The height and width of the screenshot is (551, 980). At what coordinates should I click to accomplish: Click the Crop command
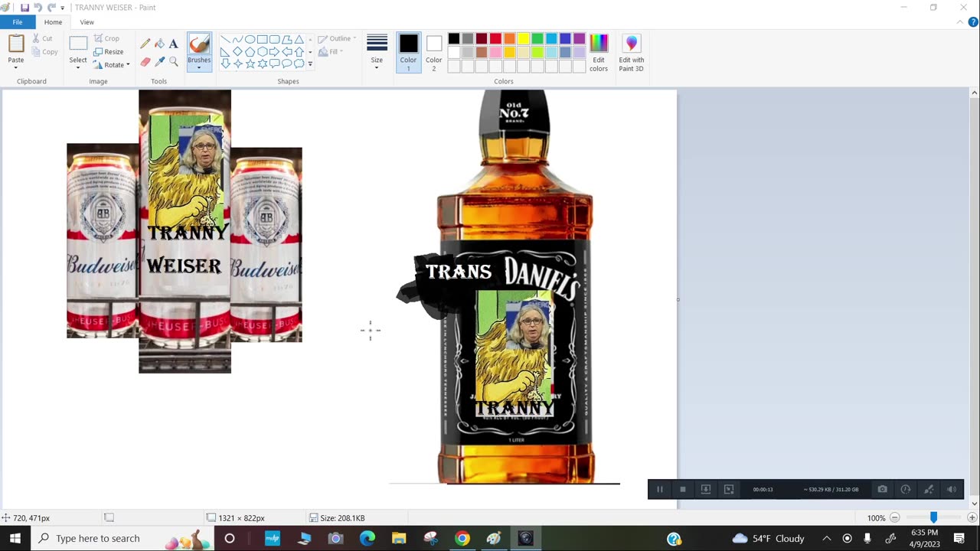click(x=106, y=38)
